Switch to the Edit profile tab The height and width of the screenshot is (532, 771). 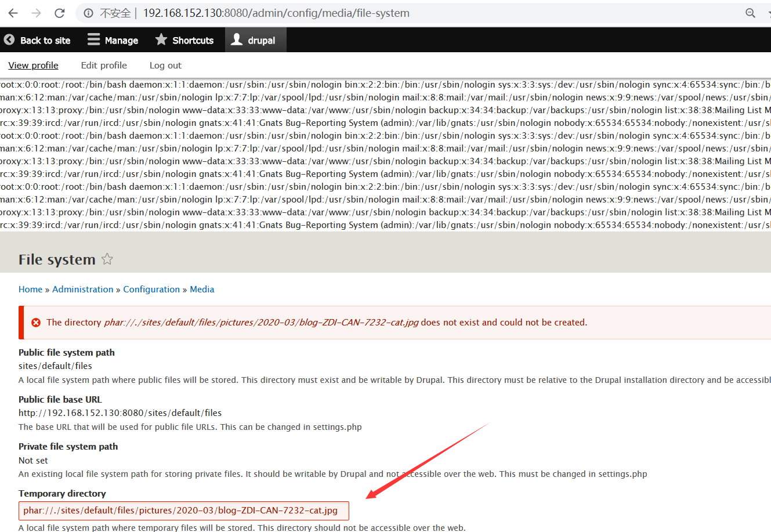(103, 65)
